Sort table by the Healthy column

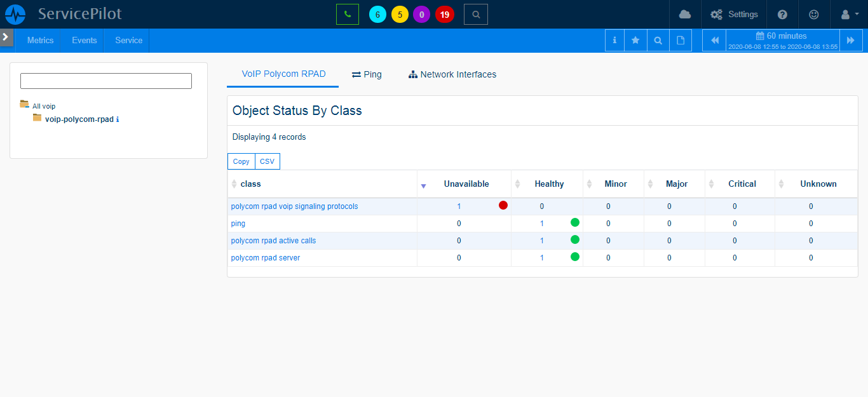548,184
